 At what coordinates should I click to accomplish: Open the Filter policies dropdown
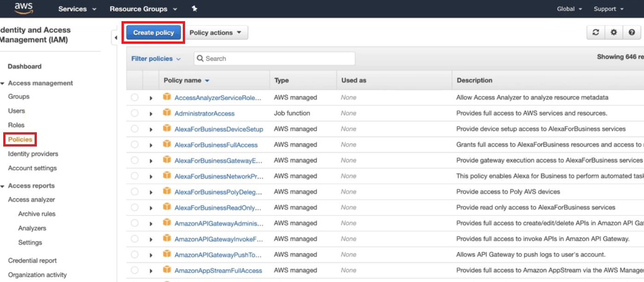click(156, 59)
